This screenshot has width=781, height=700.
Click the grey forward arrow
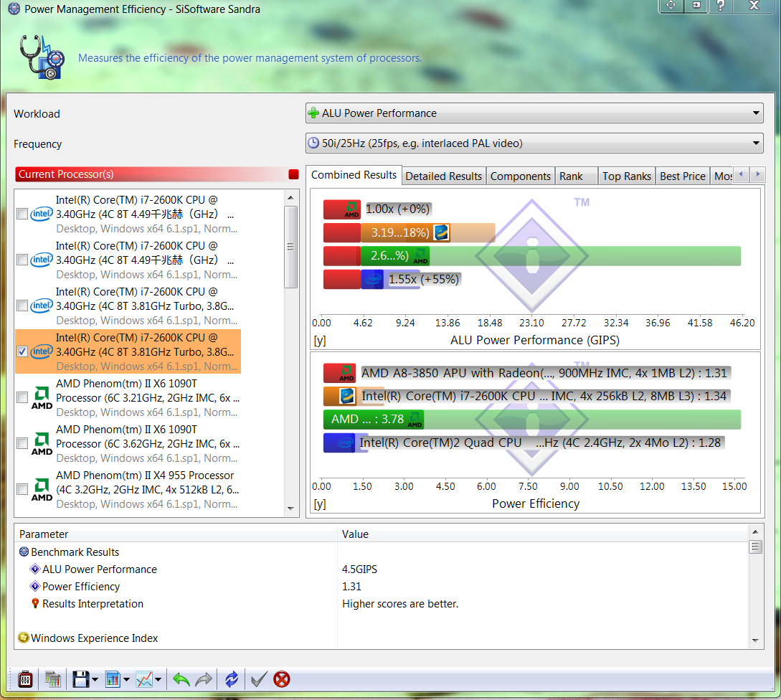204,679
